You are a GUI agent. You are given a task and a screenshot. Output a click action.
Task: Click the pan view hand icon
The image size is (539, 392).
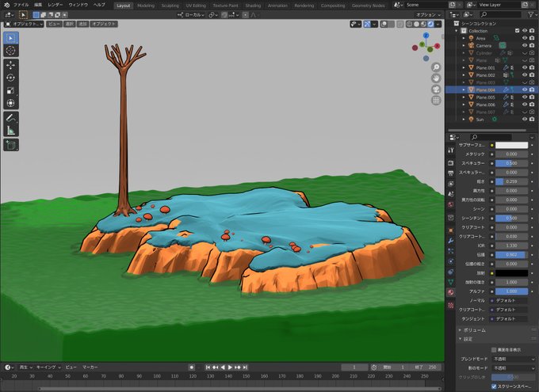tap(436, 78)
